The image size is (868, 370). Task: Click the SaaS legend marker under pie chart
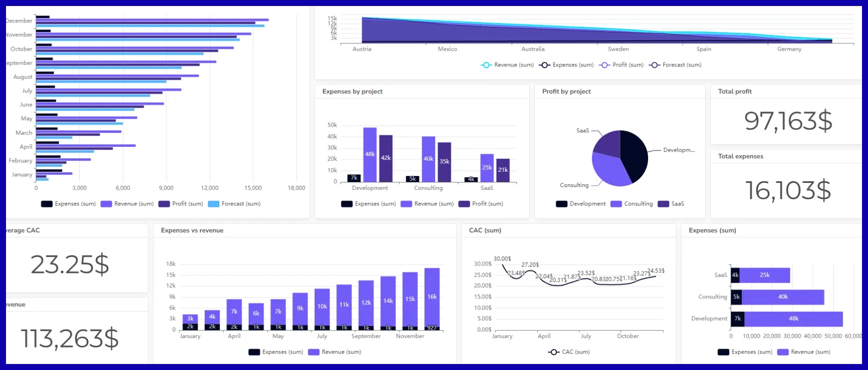click(663, 204)
